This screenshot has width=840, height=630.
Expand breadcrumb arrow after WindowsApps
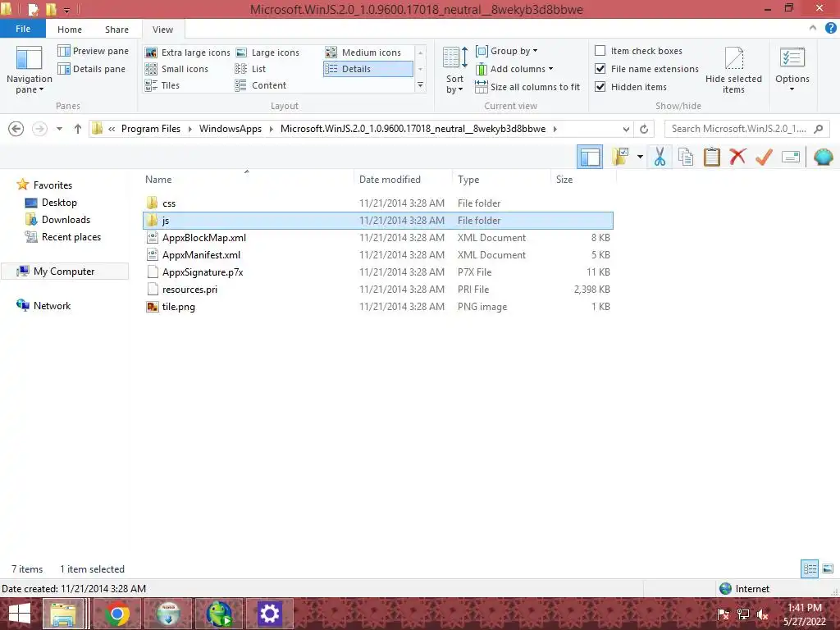(x=271, y=129)
